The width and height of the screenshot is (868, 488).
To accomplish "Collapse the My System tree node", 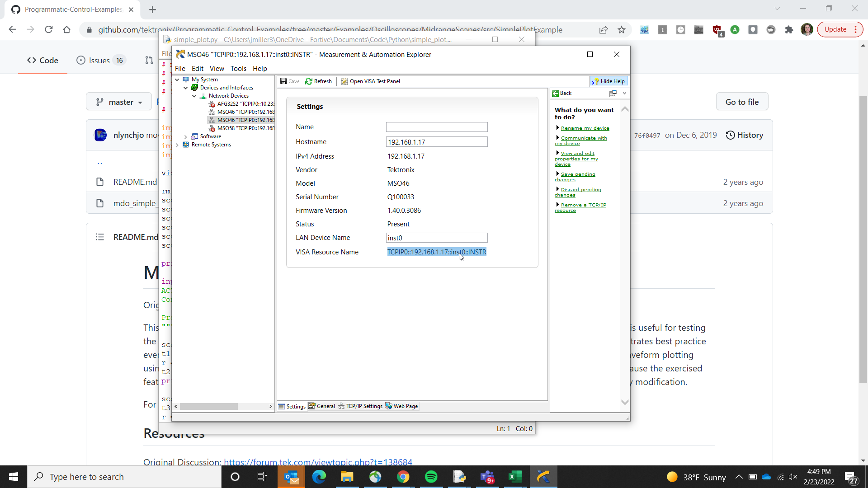I will pos(177,80).
